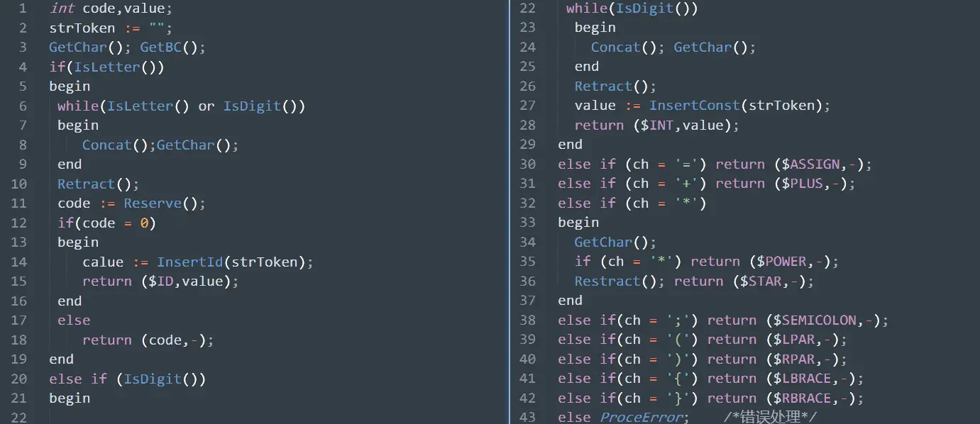Click 'GetChar();' on line 34

click(x=616, y=242)
